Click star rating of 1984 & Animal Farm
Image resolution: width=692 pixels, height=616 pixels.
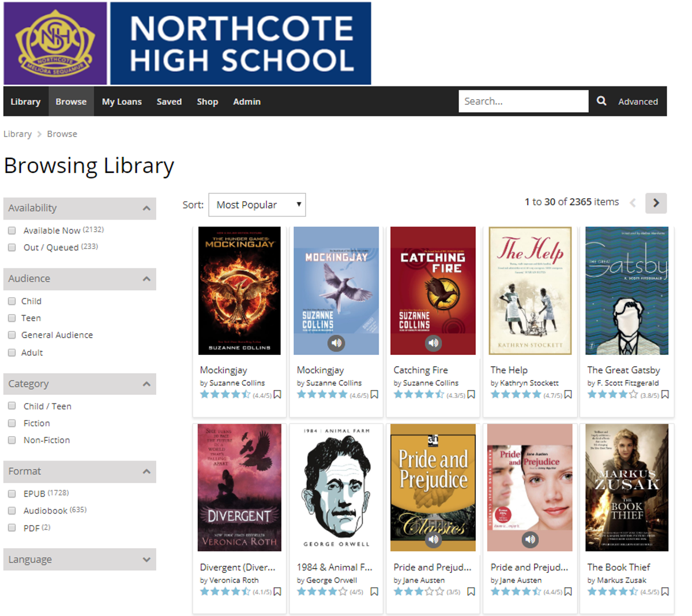(322, 592)
